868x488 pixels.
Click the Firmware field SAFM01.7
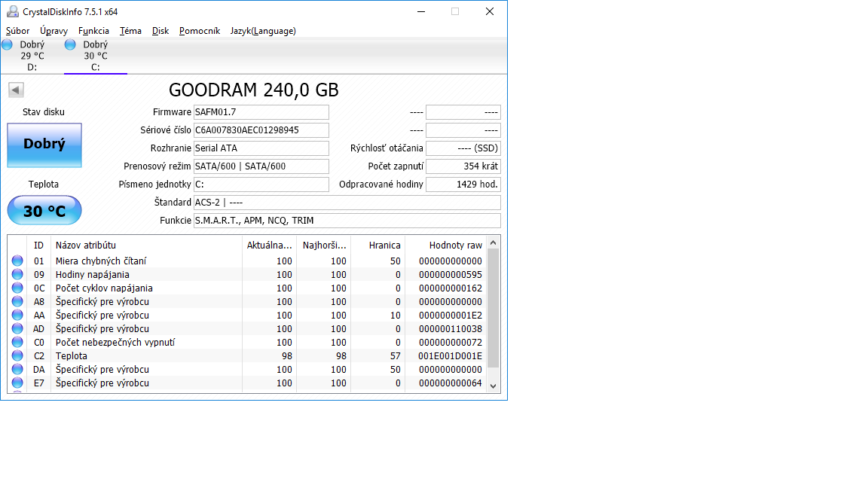click(261, 112)
